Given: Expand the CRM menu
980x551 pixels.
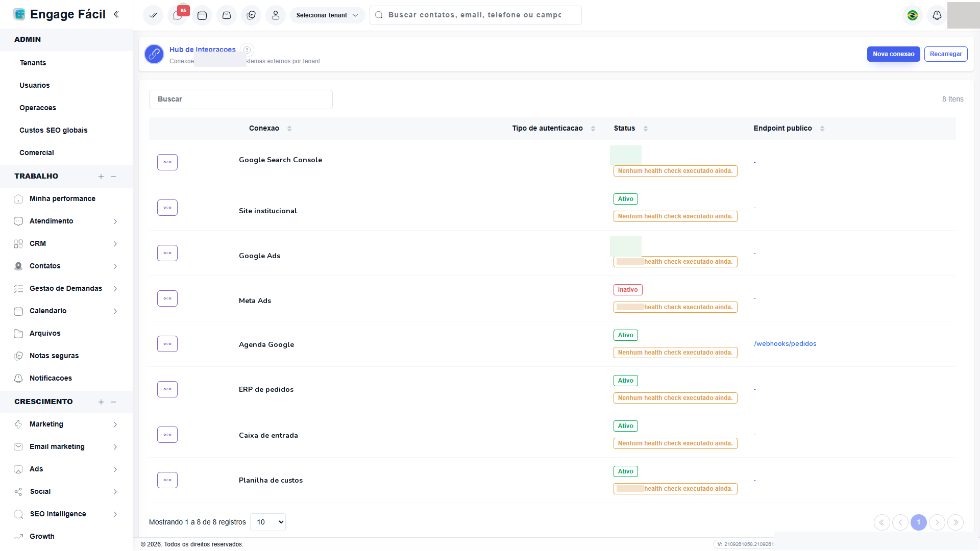Looking at the screenshot, I should 66,243.
